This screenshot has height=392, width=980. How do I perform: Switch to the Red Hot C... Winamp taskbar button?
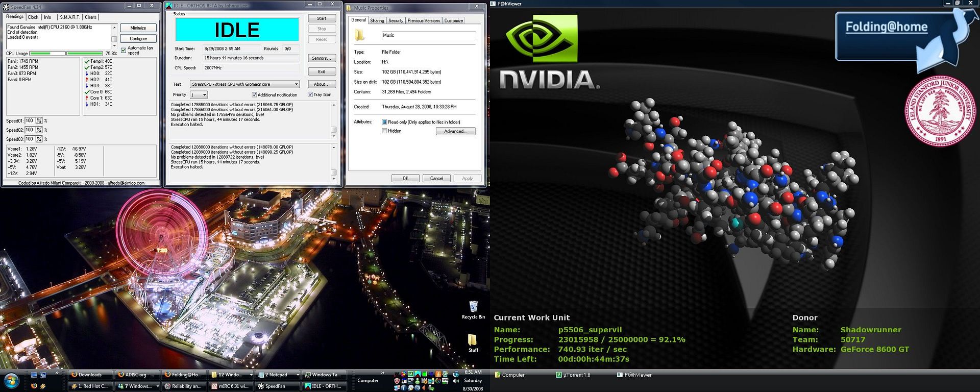(x=90, y=386)
